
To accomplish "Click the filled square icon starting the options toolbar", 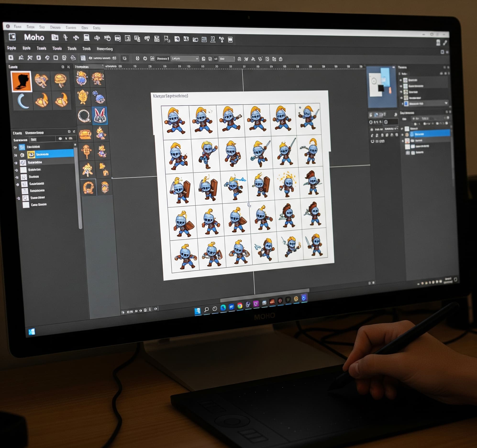I will pyautogui.click(x=11, y=58).
